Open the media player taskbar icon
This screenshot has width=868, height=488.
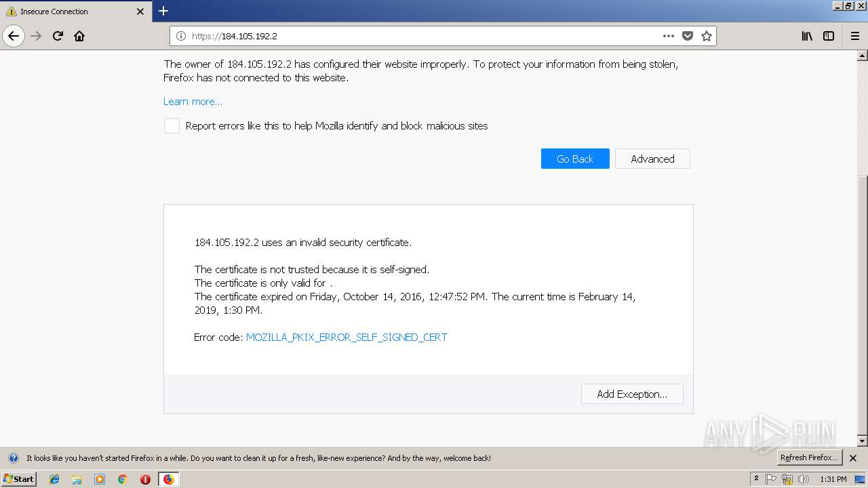(x=100, y=479)
